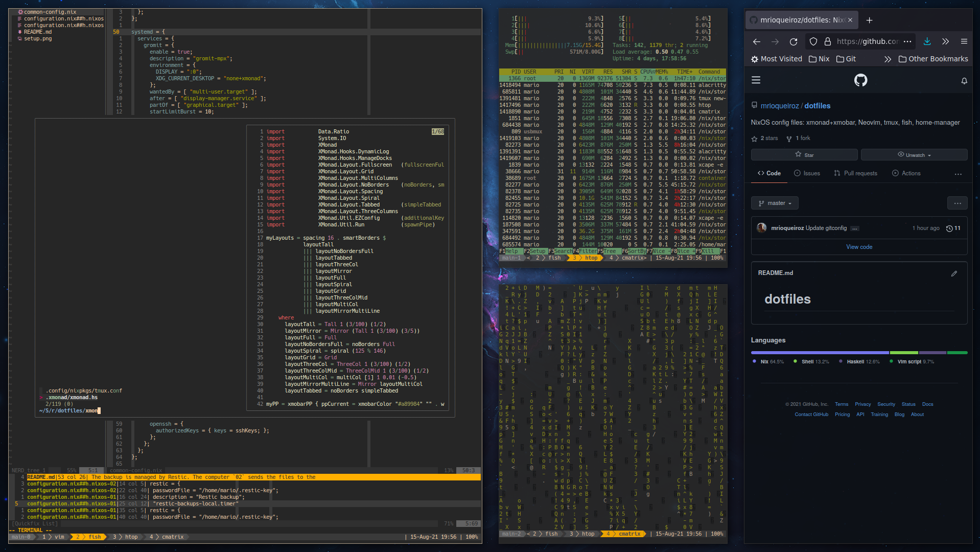Click the GitHub Octocat logo
Screen dimensions: 980x552
(x=861, y=80)
